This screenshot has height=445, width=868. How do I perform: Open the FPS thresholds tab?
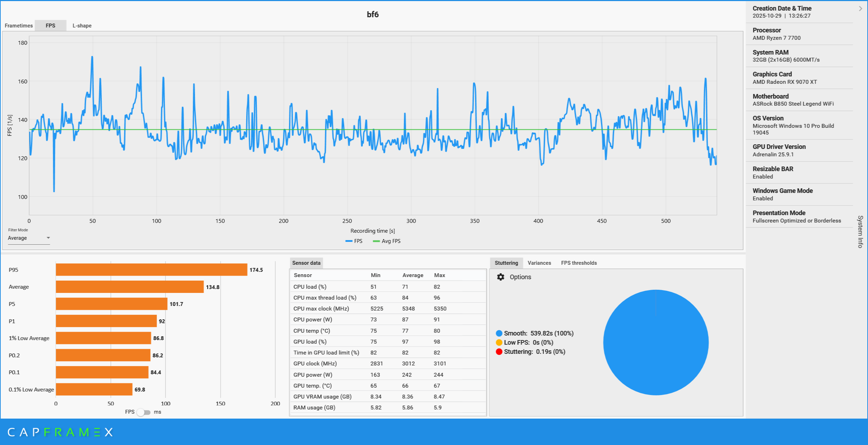[x=579, y=263]
